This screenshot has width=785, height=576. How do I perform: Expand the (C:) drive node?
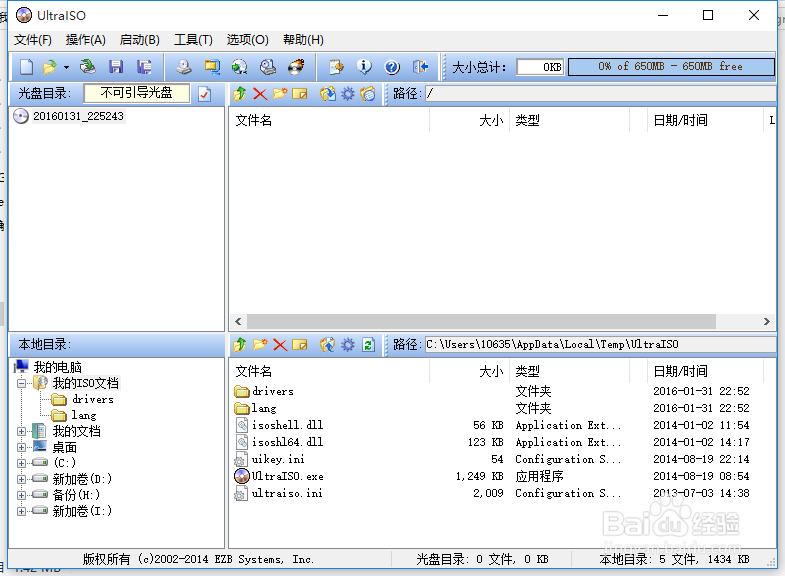[x=21, y=463]
